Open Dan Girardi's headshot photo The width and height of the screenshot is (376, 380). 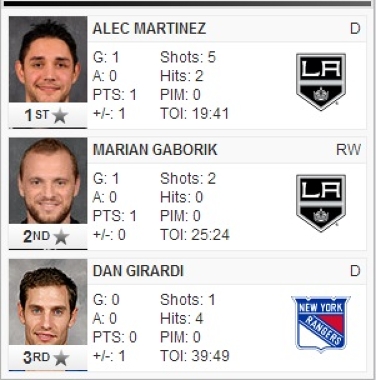(48, 302)
